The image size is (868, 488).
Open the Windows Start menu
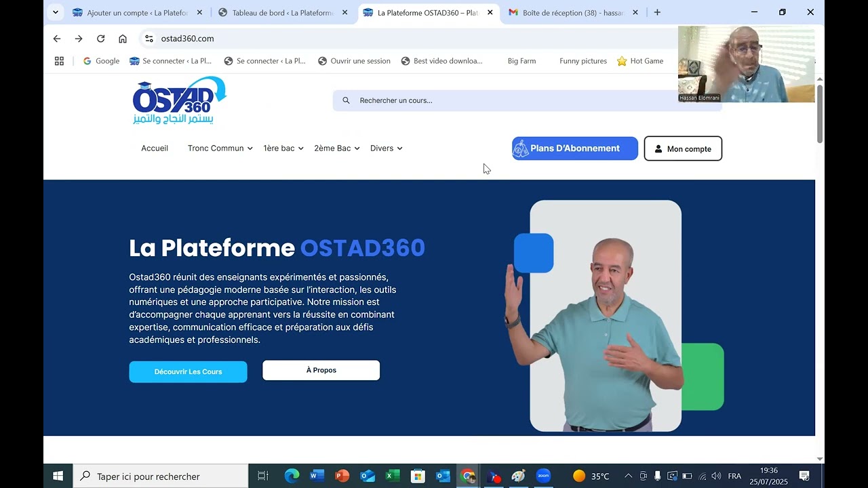click(58, 476)
